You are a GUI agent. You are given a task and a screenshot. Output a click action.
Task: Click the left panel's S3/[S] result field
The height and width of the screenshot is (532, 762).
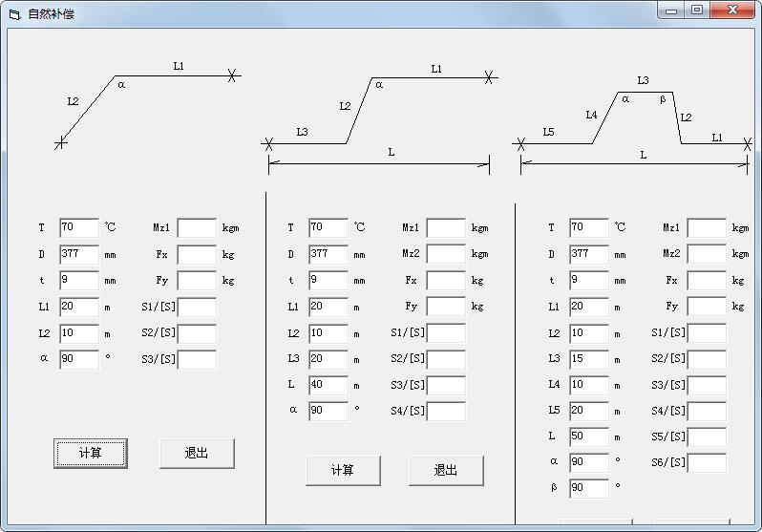(x=197, y=360)
